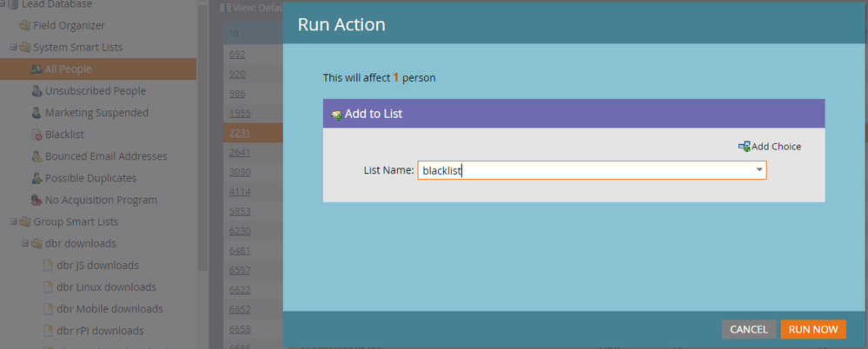
Task: Click the Add Choice icon
Action: [x=744, y=147]
